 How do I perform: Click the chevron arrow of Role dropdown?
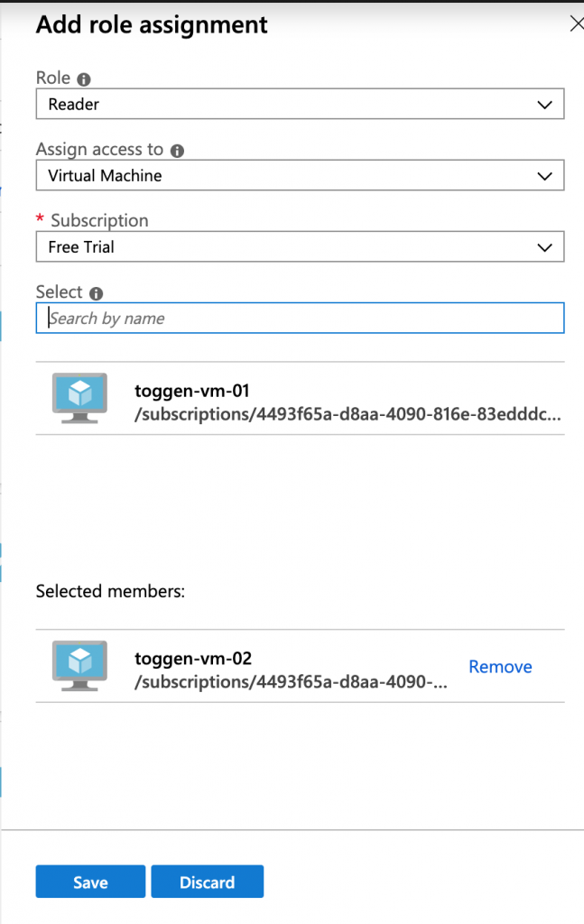[544, 105]
